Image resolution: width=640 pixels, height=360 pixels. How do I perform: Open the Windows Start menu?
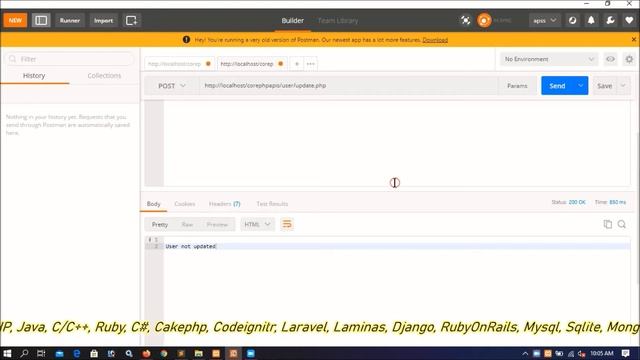[7, 353]
